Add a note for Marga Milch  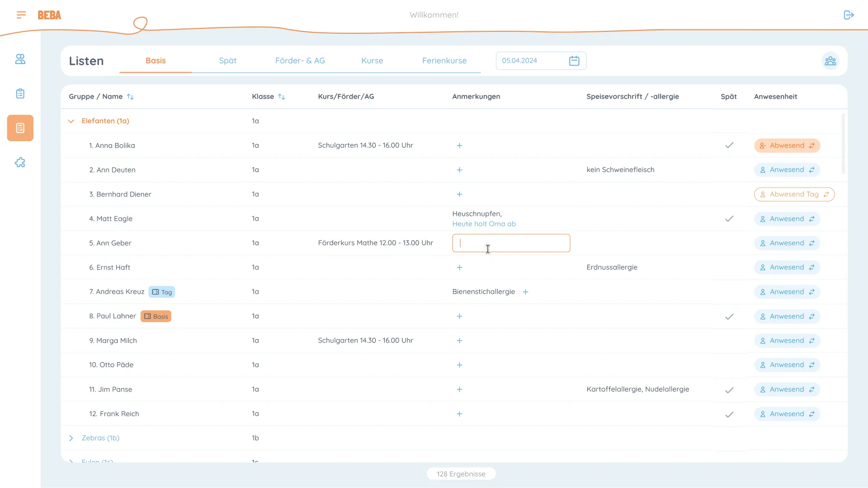(460, 341)
